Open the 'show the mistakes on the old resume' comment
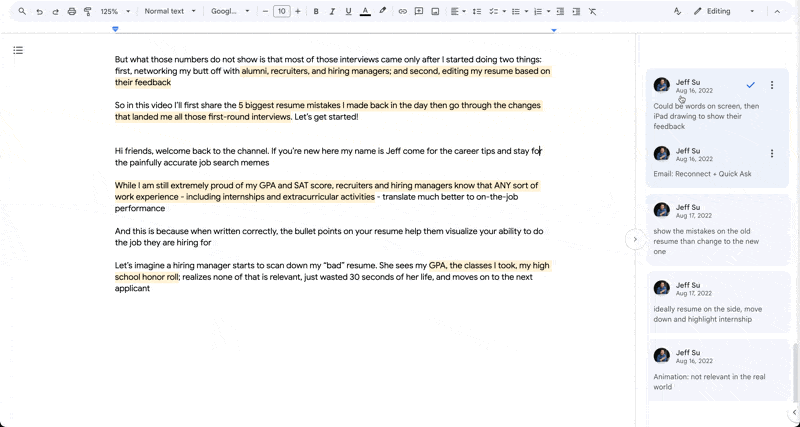800x427 pixels. point(718,230)
